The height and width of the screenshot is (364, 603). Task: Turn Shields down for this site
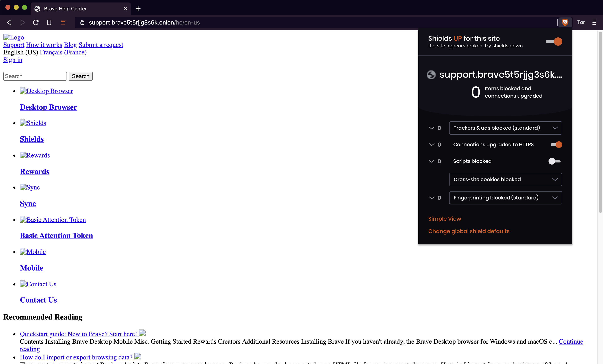554,42
